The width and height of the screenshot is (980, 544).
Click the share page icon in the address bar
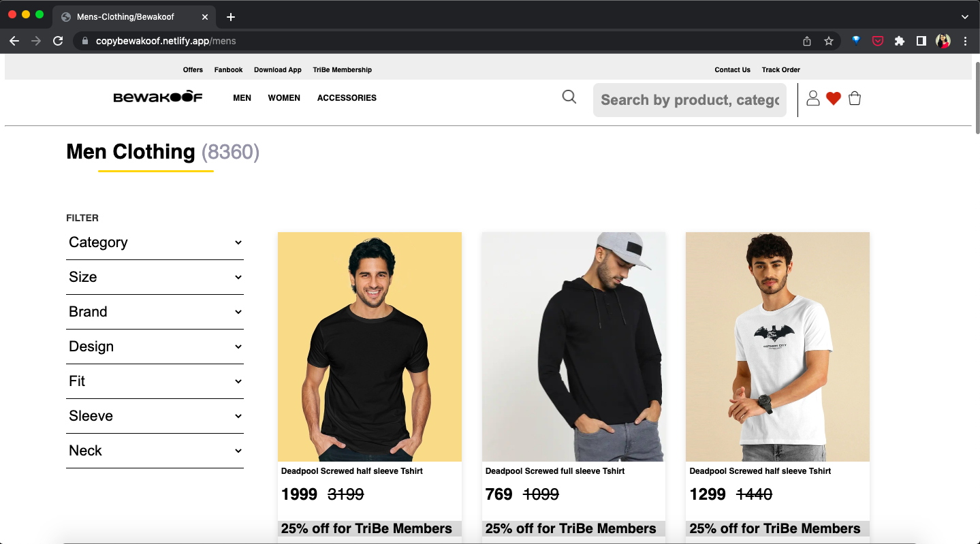pyautogui.click(x=807, y=41)
